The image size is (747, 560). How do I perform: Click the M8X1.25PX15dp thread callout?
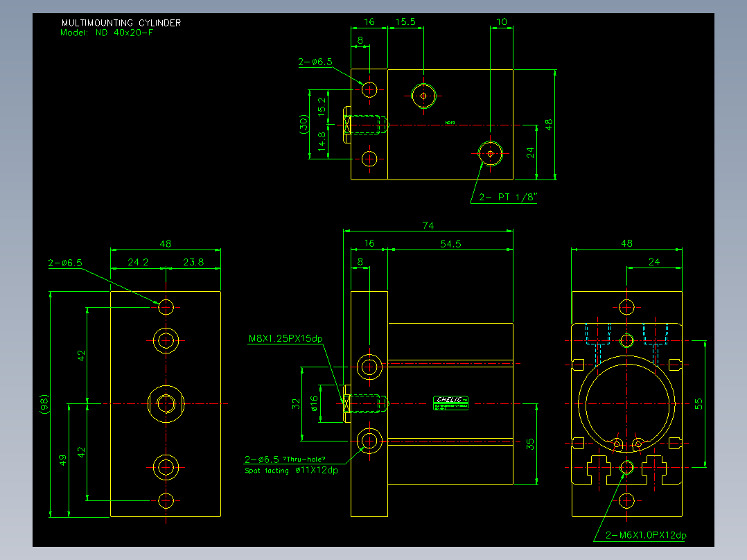[x=285, y=338]
